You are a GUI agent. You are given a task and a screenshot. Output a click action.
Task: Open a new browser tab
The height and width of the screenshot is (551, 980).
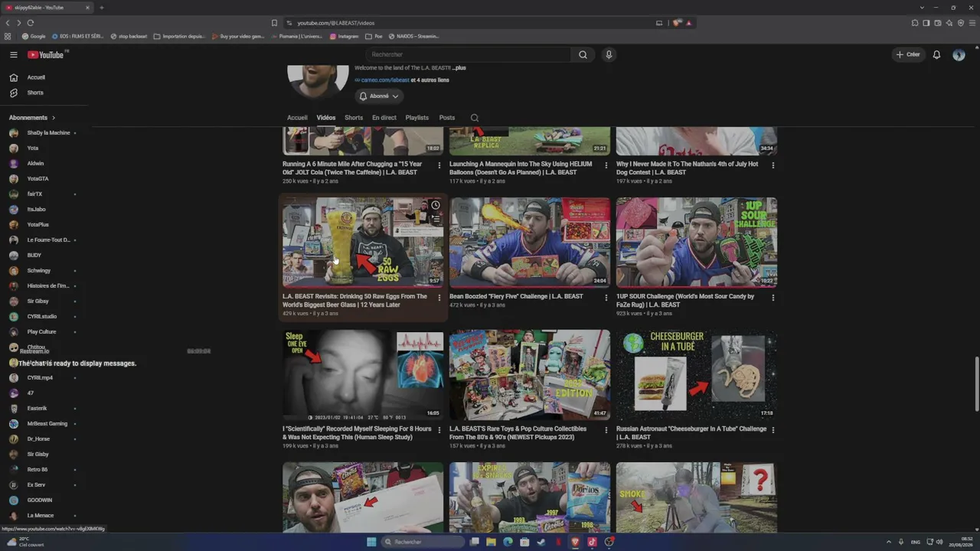(101, 8)
